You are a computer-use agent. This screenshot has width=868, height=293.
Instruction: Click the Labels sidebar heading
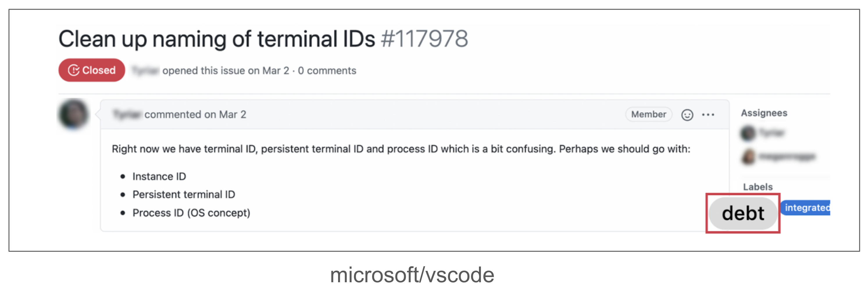point(758,187)
